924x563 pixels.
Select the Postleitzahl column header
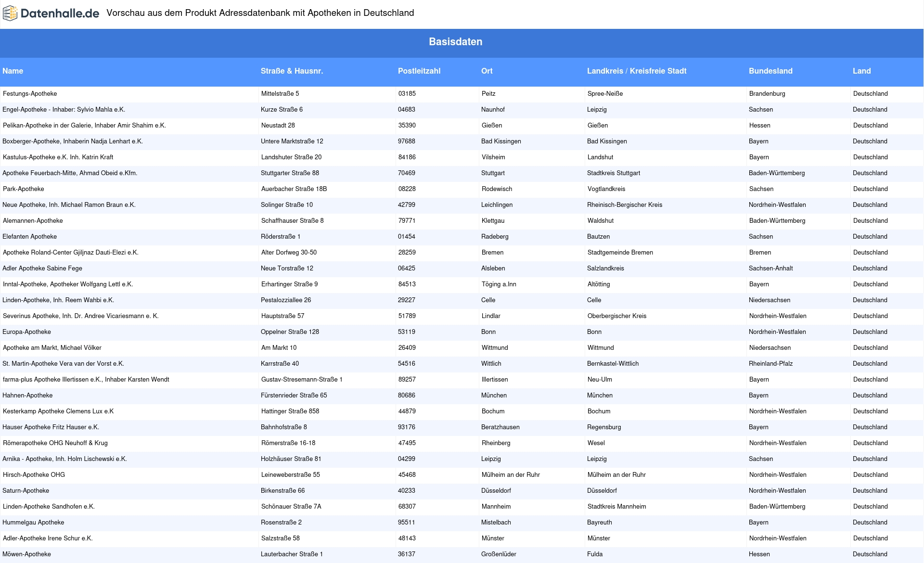click(x=419, y=71)
